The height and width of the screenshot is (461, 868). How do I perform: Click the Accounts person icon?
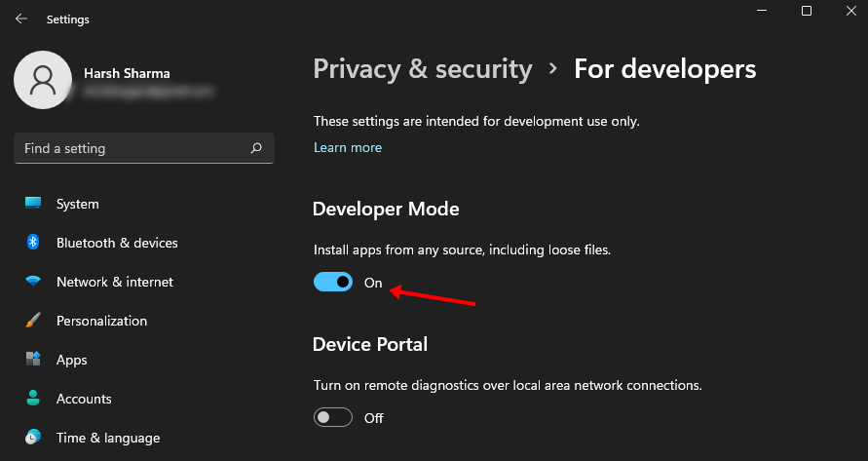(33, 399)
